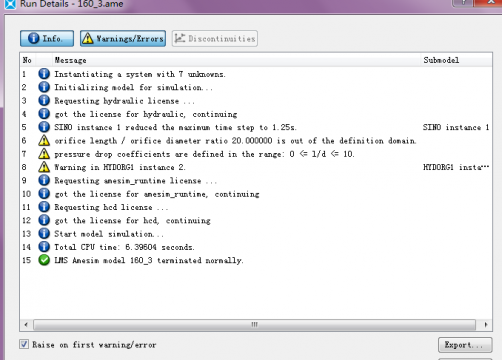The width and height of the screenshot is (502, 360).
Task: Click warning icon beside pressure drop coefficients
Action: pyautogui.click(x=44, y=154)
